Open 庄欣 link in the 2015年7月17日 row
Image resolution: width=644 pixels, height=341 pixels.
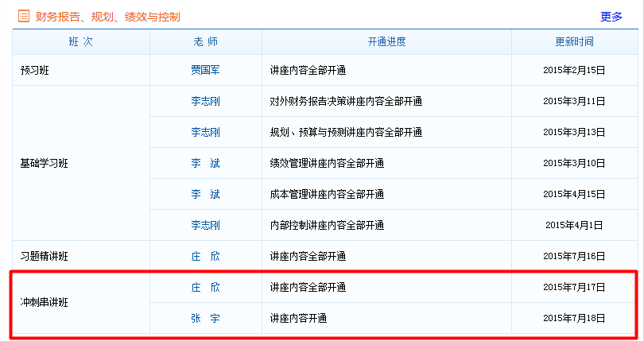pyautogui.click(x=205, y=287)
